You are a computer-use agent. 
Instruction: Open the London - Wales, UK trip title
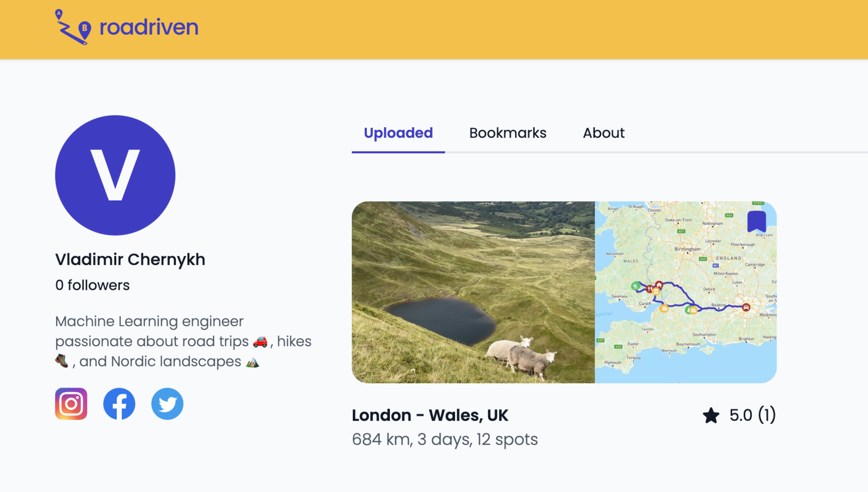(x=430, y=416)
